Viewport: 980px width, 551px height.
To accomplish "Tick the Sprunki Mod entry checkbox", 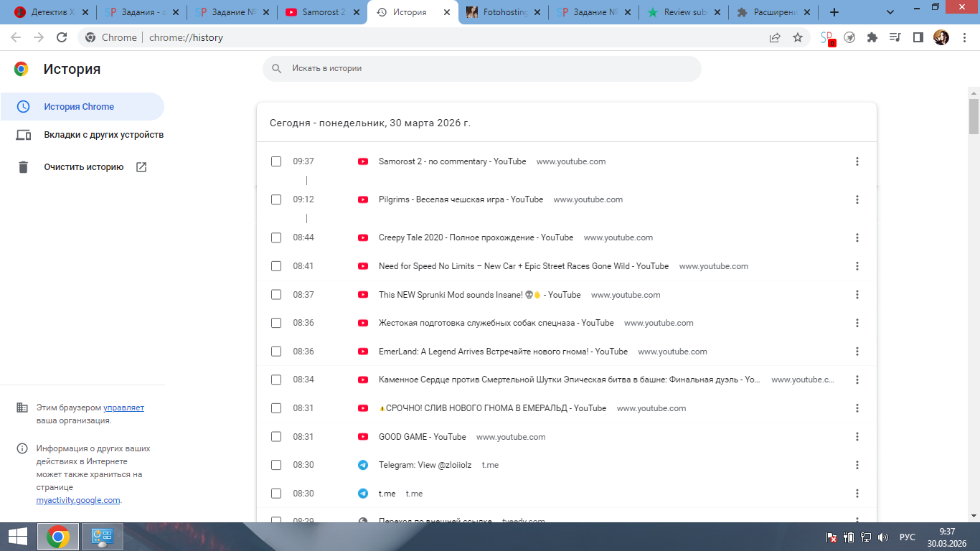I will pos(276,295).
